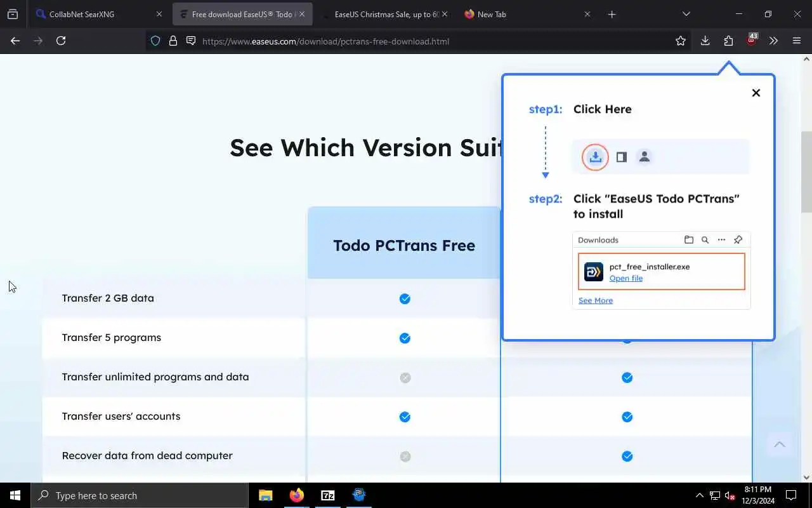812x508 pixels.
Task: Open tracking protection shield icon
Action: tap(155, 41)
